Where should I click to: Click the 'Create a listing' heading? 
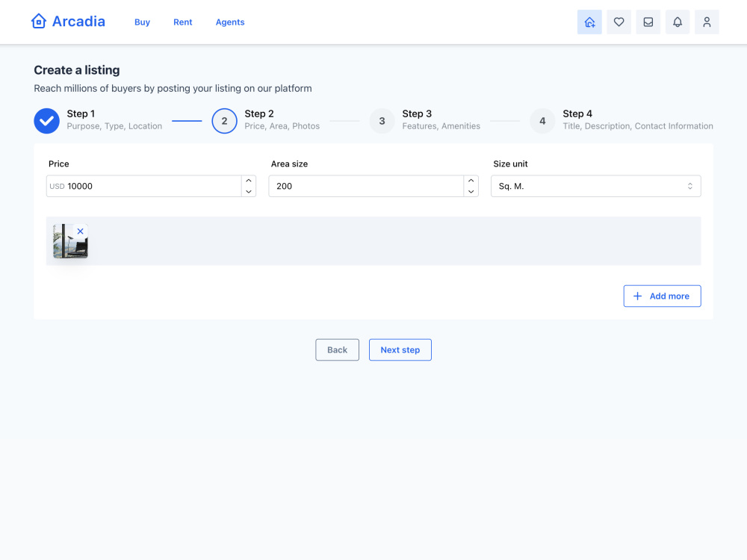(77, 70)
